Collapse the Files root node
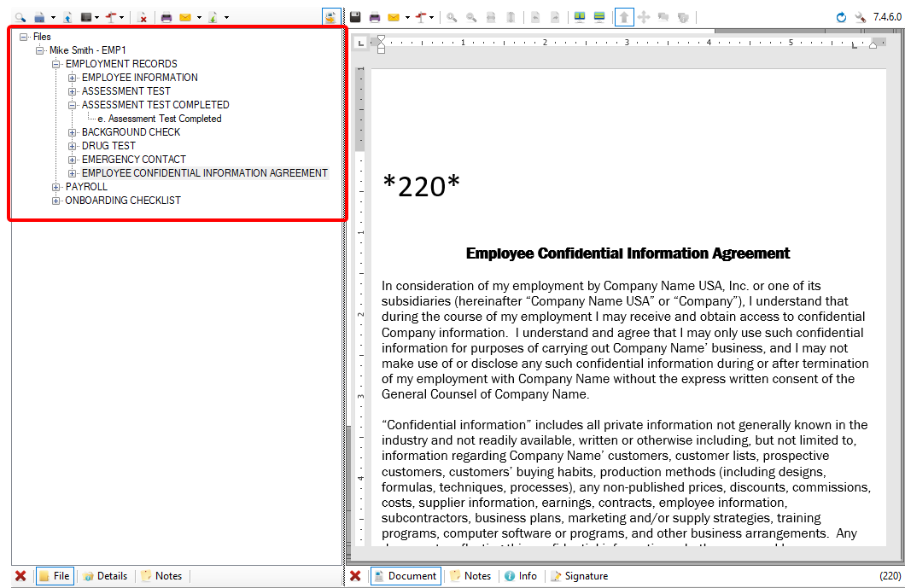Image resolution: width=905 pixels, height=588 pixels. (24, 37)
